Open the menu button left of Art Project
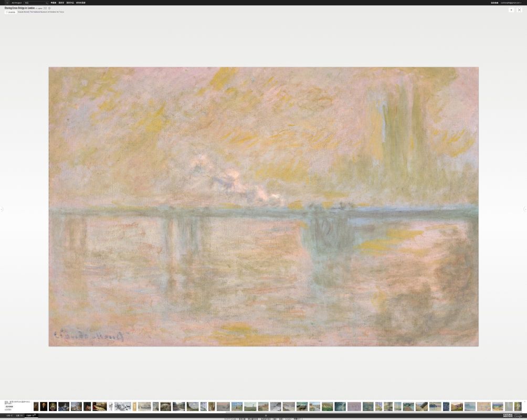The height and width of the screenshot is (420, 527). pos(7,3)
